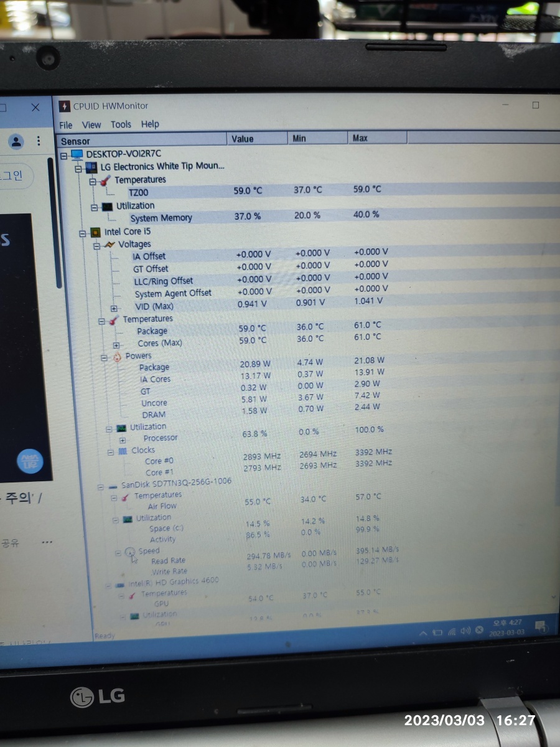This screenshot has width=560, height=747.
Task: Collapse the Voltages node
Action: point(97,246)
